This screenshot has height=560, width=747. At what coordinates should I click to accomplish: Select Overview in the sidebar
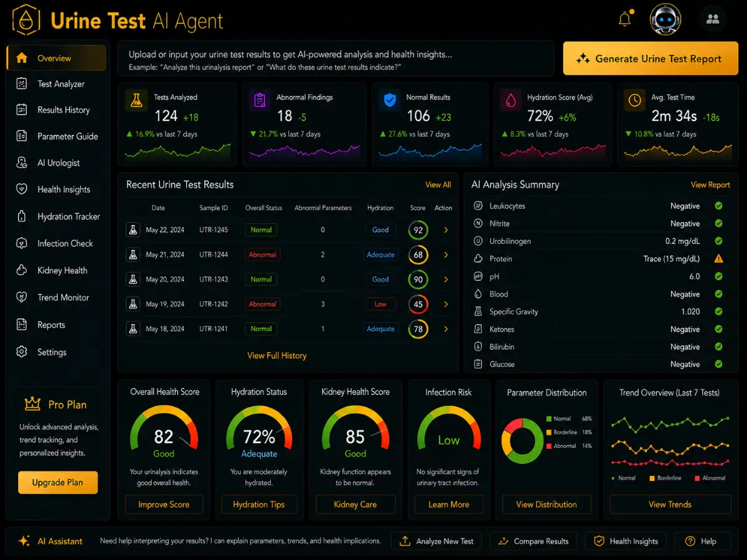57,58
